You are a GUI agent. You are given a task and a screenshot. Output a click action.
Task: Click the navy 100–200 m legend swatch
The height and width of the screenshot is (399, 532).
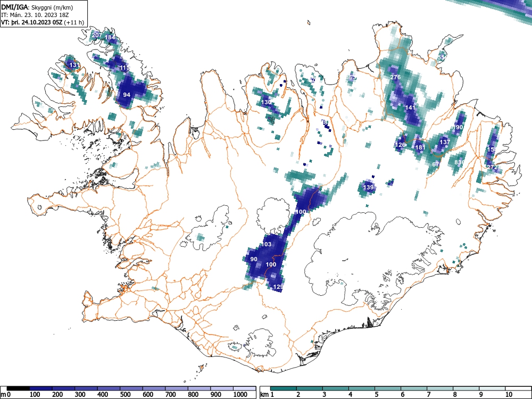(x=41, y=388)
